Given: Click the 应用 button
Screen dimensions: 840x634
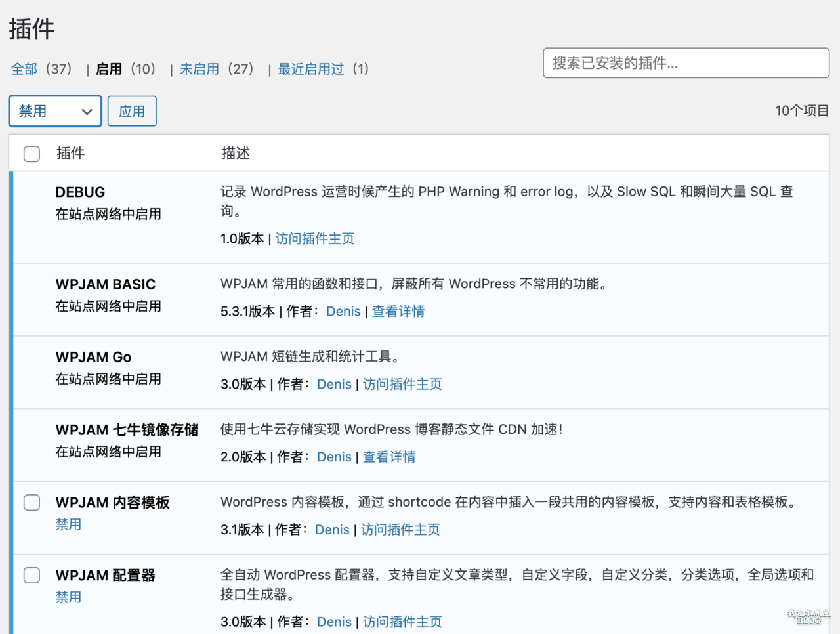Looking at the screenshot, I should [132, 111].
